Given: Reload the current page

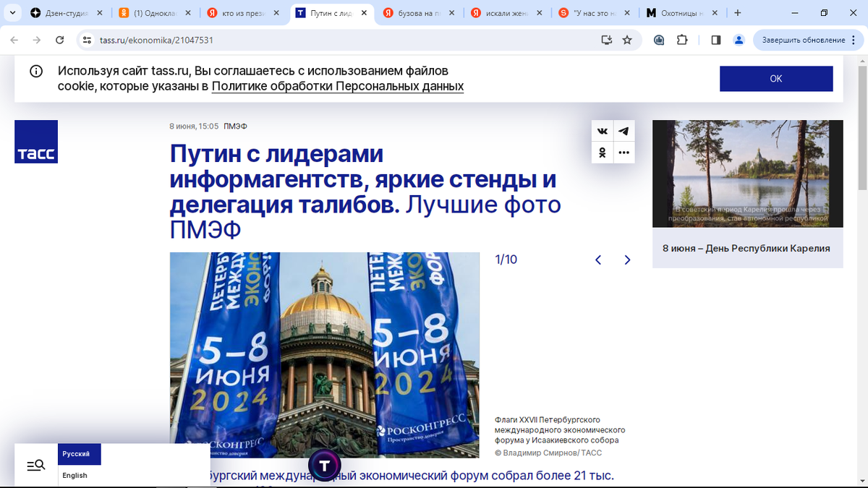Looking at the screenshot, I should click(x=60, y=40).
